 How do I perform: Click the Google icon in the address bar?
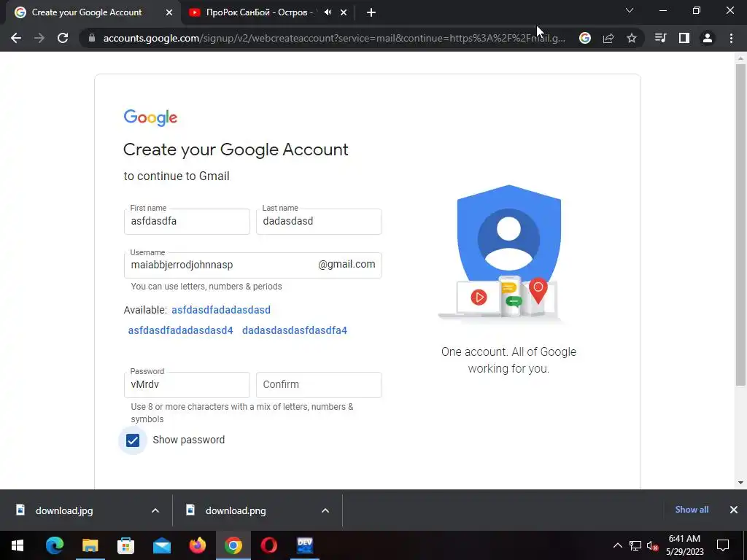585,38
